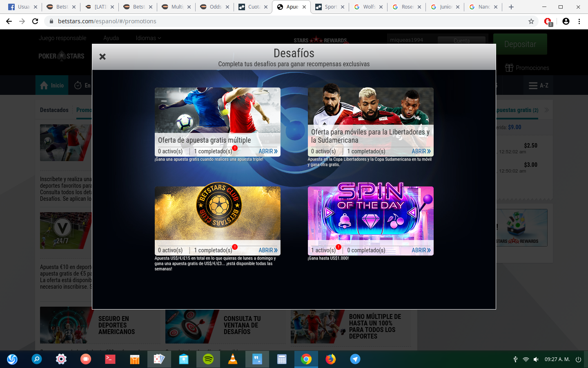
Task: Bookmark this page with the star icon
Action: tap(531, 21)
